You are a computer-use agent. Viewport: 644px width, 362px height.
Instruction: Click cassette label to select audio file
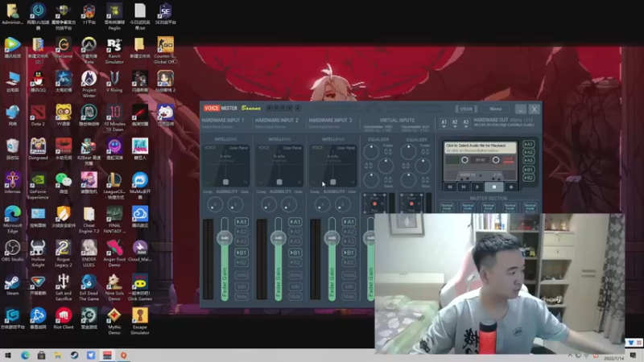(480, 148)
